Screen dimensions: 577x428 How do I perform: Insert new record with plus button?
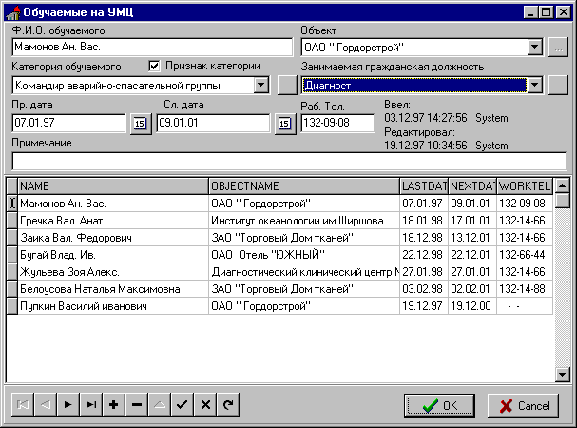pyautogui.click(x=114, y=404)
